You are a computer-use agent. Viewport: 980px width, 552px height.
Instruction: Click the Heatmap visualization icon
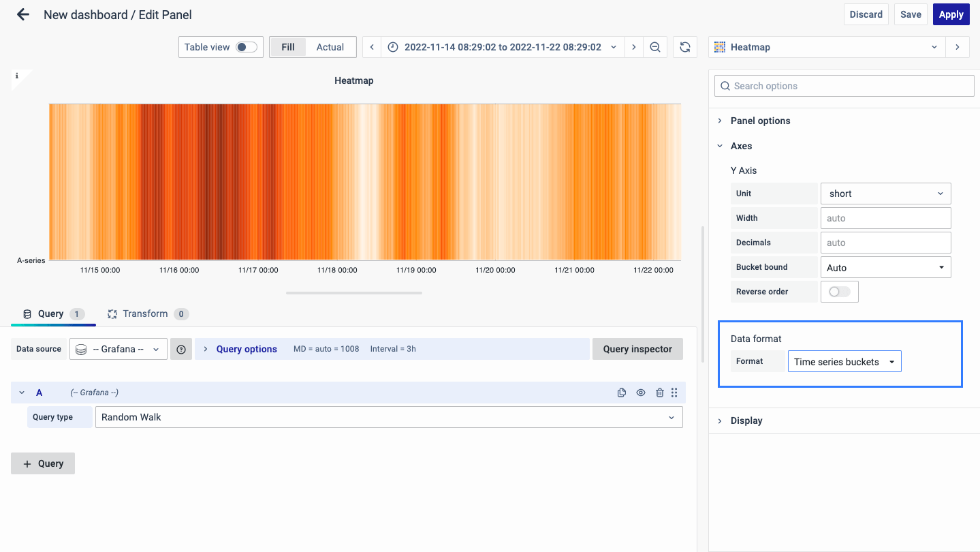coord(720,47)
